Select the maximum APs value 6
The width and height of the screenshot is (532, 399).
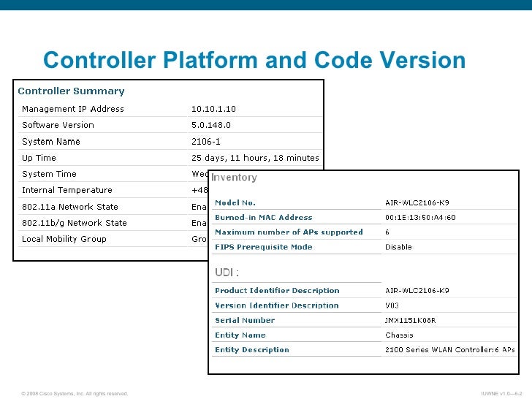click(387, 232)
